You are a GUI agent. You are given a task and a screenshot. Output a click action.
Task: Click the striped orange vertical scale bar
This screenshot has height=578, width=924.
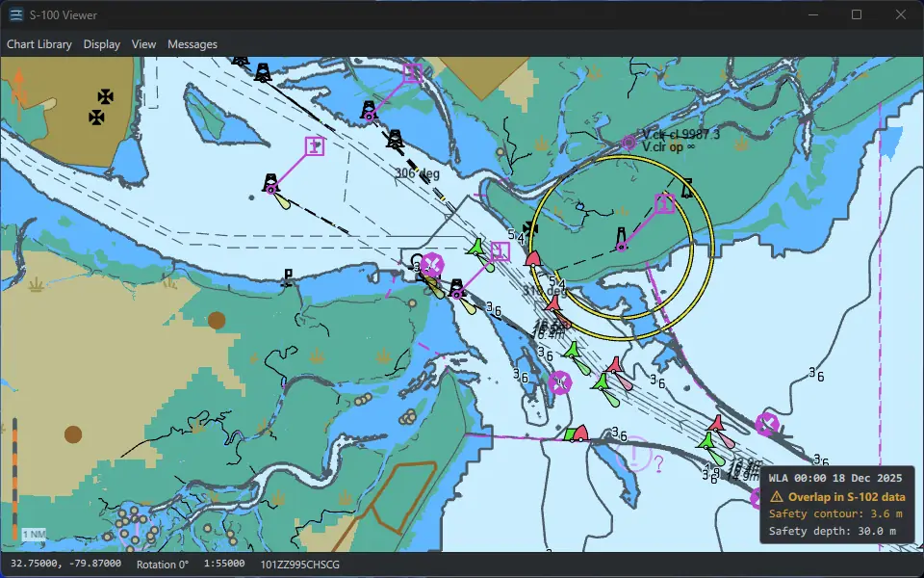pyautogui.click(x=14, y=479)
